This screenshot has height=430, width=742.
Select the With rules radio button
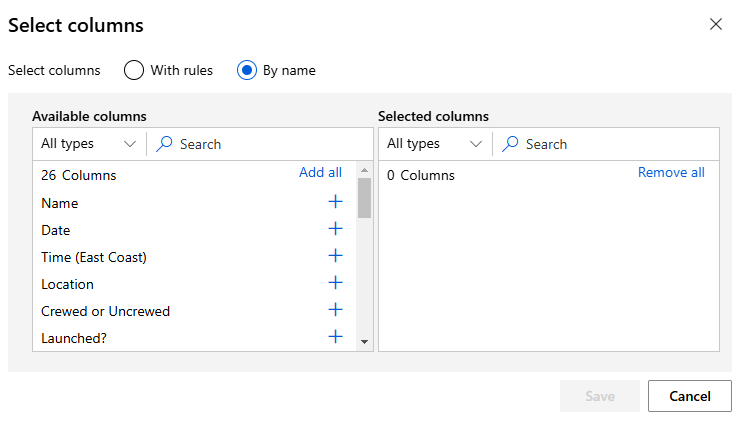pyautogui.click(x=134, y=70)
